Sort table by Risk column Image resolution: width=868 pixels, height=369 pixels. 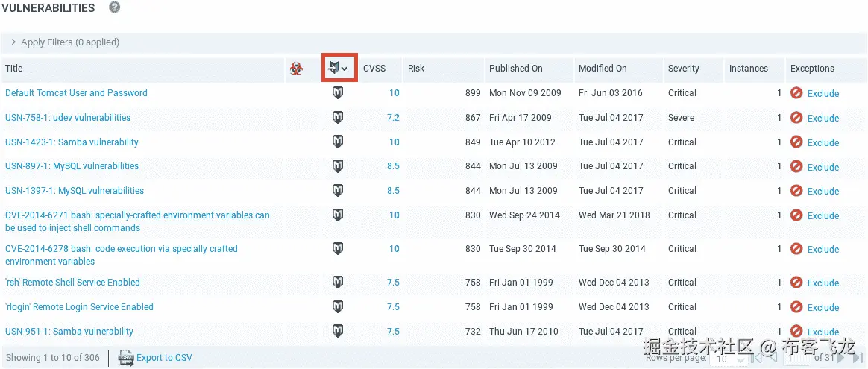(x=416, y=69)
